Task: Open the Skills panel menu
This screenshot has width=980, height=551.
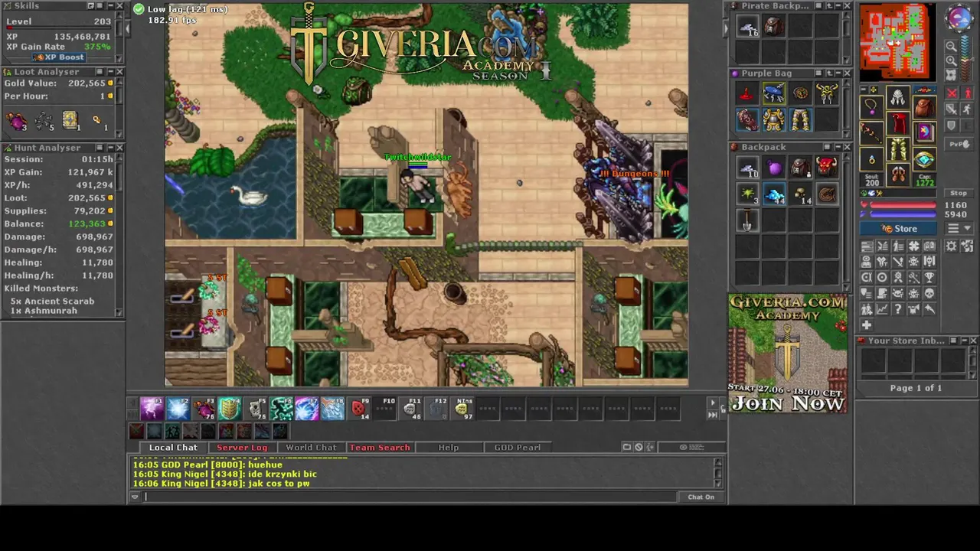Action: [x=99, y=5]
